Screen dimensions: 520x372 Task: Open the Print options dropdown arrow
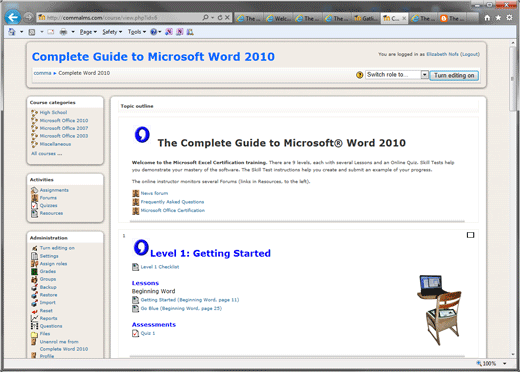[x=73, y=32]
